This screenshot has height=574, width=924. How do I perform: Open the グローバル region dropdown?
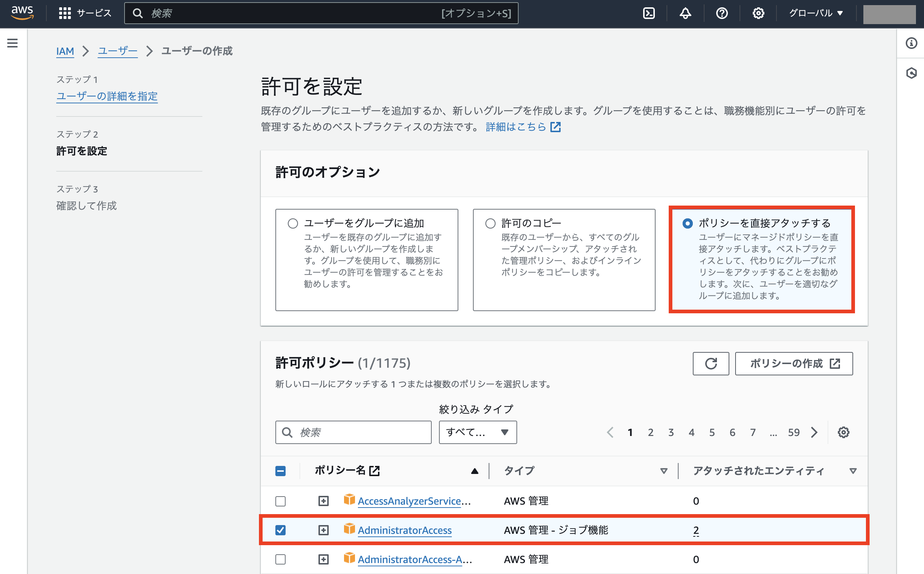815,13
